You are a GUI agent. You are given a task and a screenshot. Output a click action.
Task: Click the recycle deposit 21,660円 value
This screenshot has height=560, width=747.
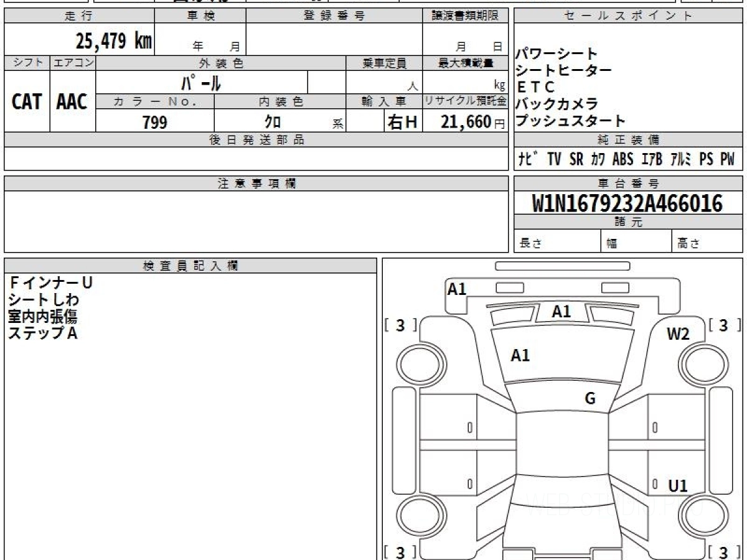point(465,122)
